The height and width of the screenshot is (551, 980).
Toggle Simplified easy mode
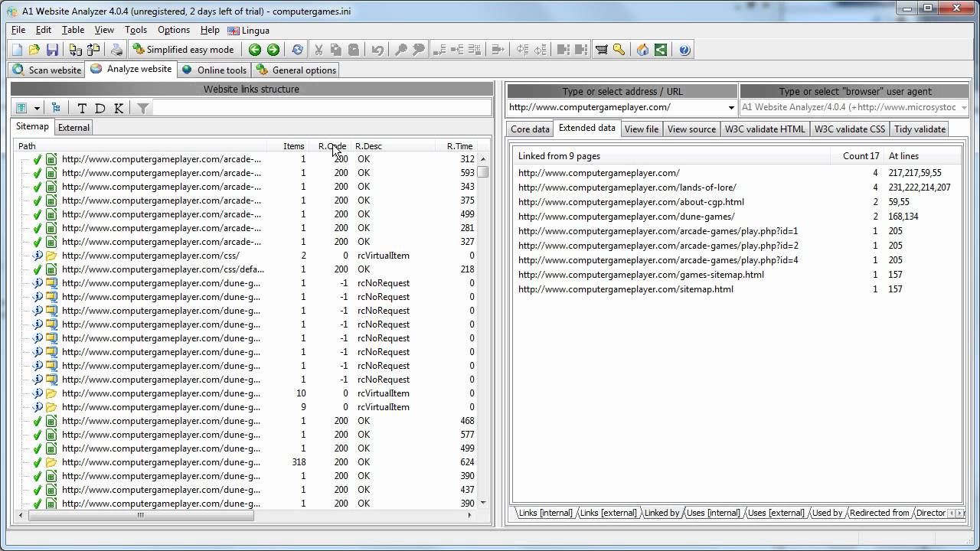pyautogui.click(x=183, y=50)
